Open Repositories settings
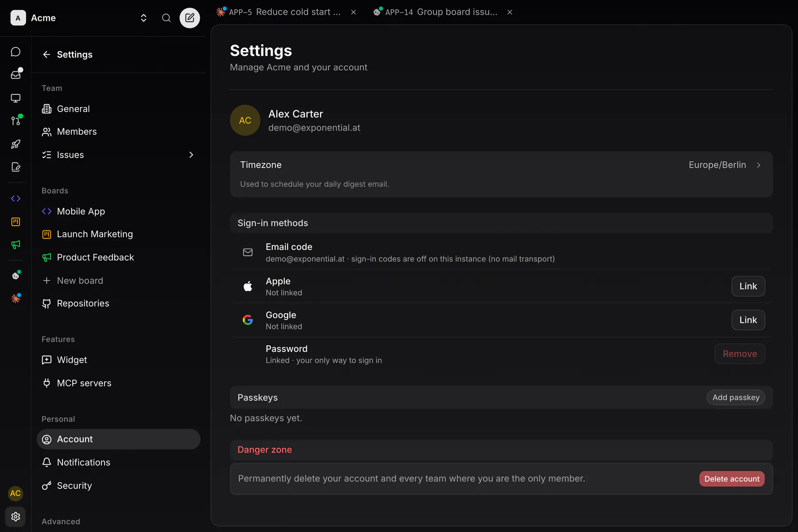 (118, 303)
